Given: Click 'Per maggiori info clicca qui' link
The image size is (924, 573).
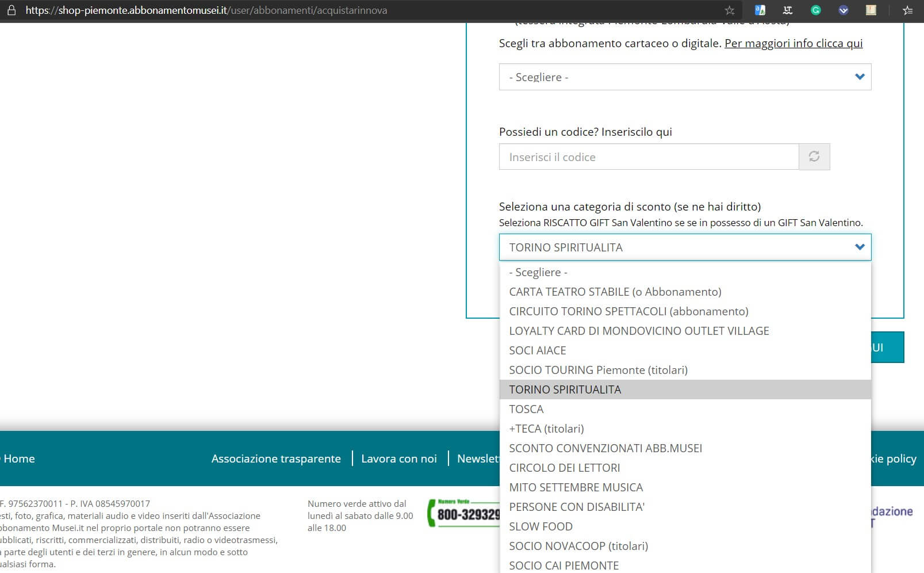Looking at the screenshot, I should pyautogui.click(x=793, y=43).
